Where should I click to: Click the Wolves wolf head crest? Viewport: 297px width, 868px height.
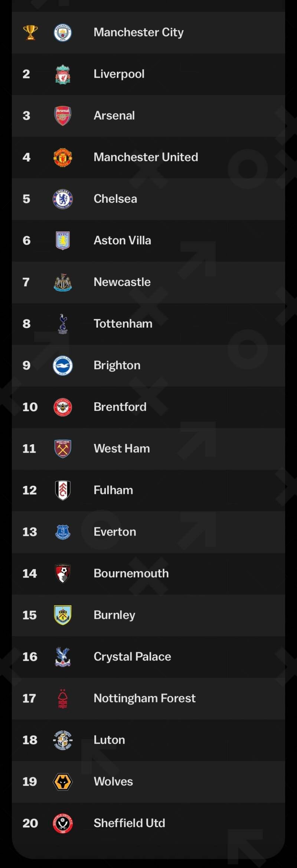tap(63, 781)
